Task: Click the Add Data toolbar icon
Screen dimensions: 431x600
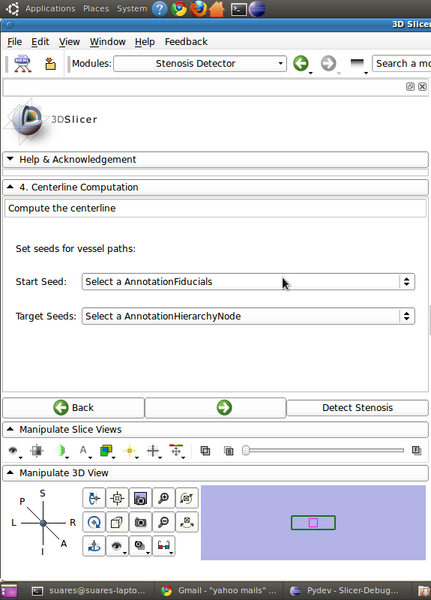Action: click(x=50, y=64)
